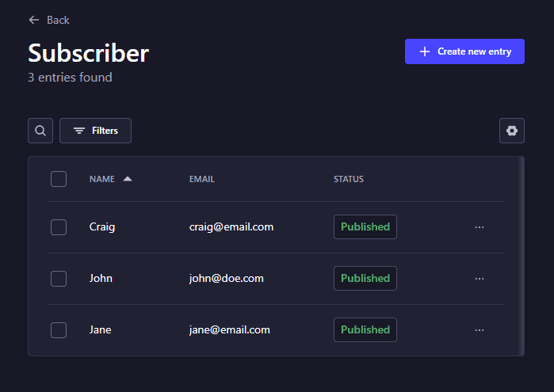This screenshot has height=392, width=554.
Task: Click the Create new entry button
Action: click(464, 51)
